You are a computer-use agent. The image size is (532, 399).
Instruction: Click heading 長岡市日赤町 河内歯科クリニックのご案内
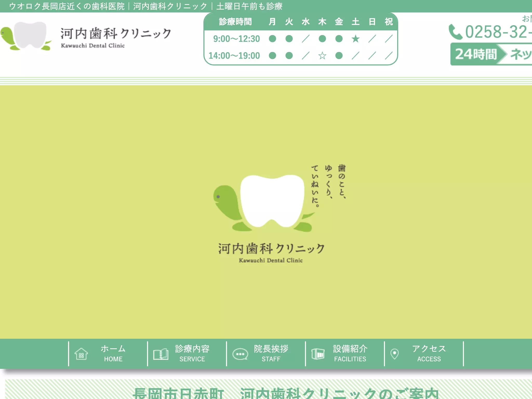(x=286, y=393)
